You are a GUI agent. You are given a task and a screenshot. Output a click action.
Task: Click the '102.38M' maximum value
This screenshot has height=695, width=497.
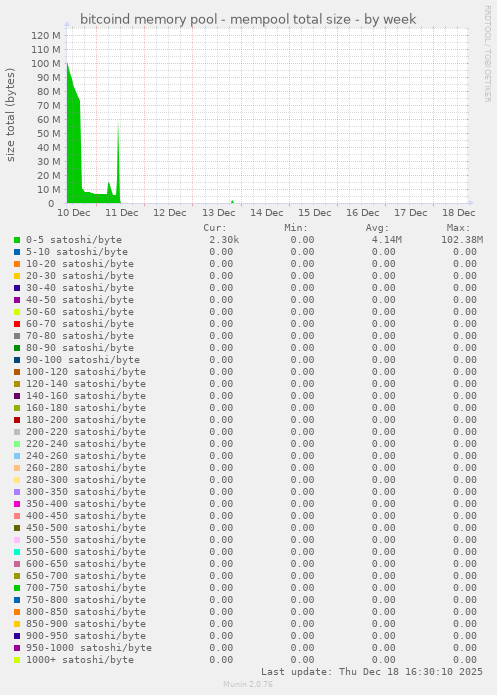[x=462, y=240]
